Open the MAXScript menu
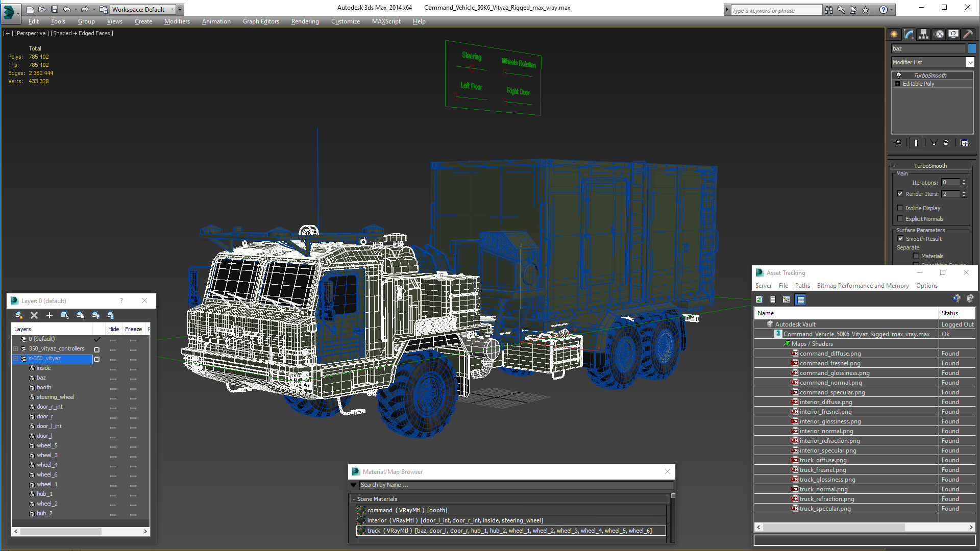Screen dimensions: 980x551 click(386, 21)
